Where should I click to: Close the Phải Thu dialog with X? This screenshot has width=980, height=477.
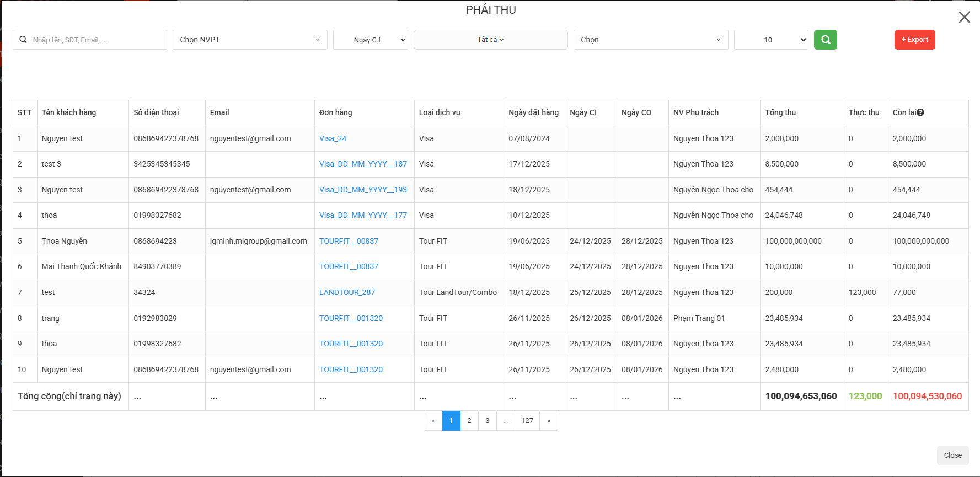(964, 17)
